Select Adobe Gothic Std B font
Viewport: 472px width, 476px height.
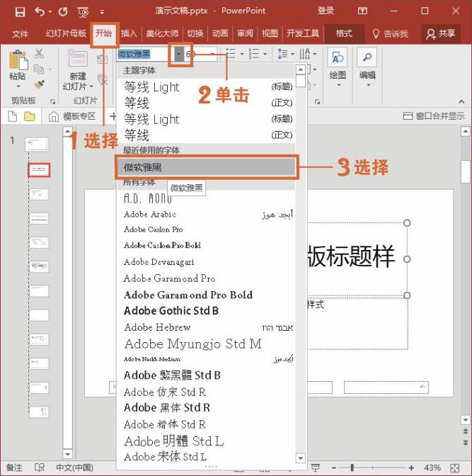206,311
